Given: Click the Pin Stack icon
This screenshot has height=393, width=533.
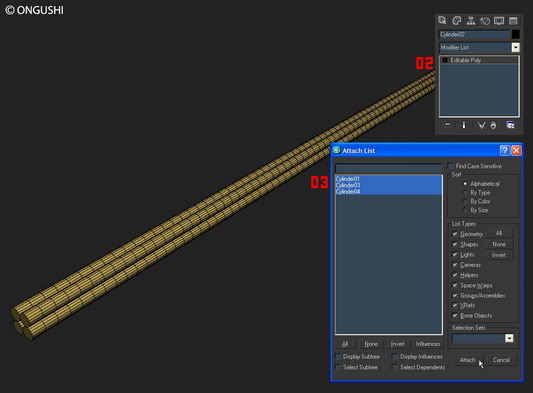Looking at the screenshot, I should tap(447, 125).
